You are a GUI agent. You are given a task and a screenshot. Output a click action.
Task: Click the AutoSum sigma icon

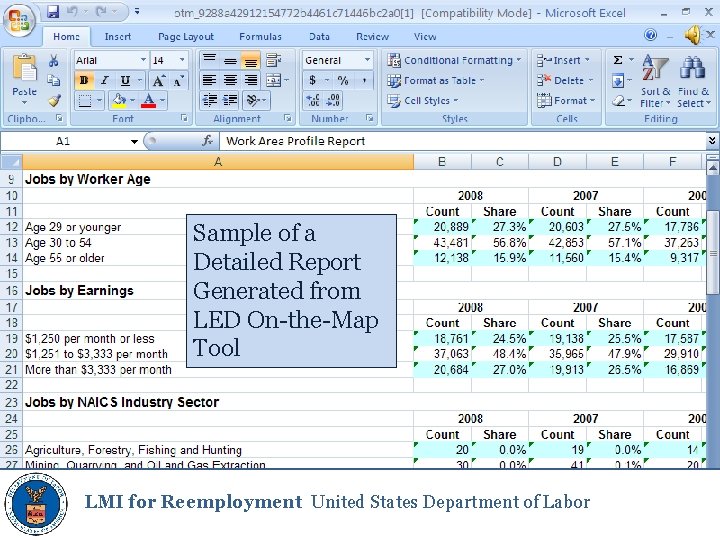click(x=618, y=60)
